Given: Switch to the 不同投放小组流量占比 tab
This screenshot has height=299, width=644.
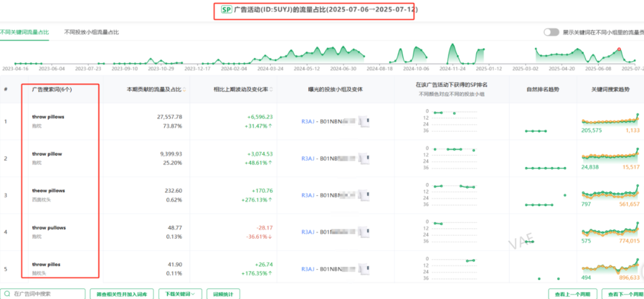Looking at the screenshot, I should 91,32.
